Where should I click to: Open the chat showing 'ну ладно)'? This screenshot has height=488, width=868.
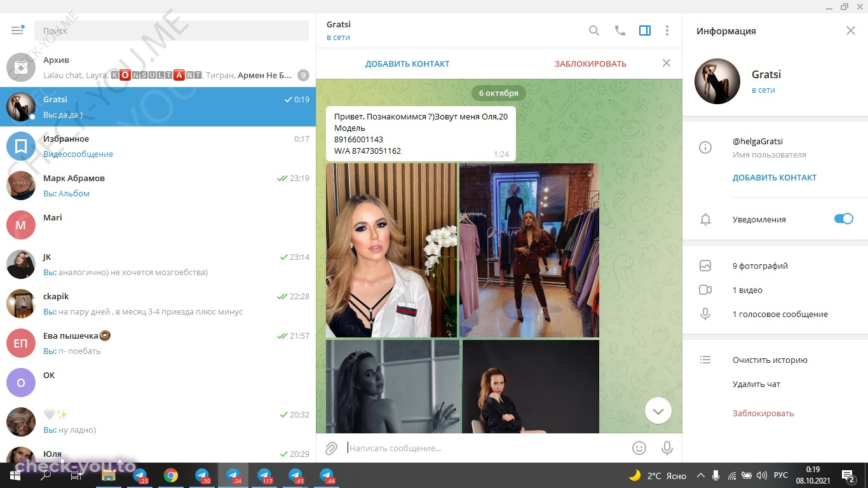pos(158,422)
